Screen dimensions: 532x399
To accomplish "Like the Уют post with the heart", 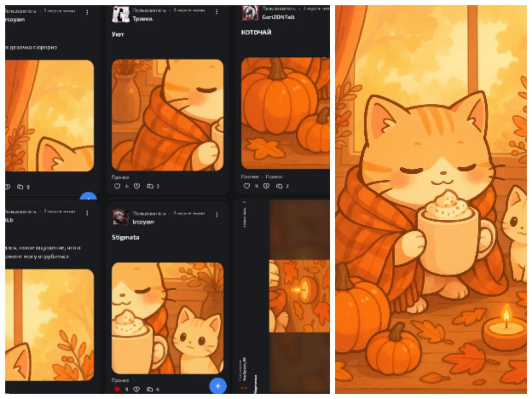I will [x=117, y=186].
